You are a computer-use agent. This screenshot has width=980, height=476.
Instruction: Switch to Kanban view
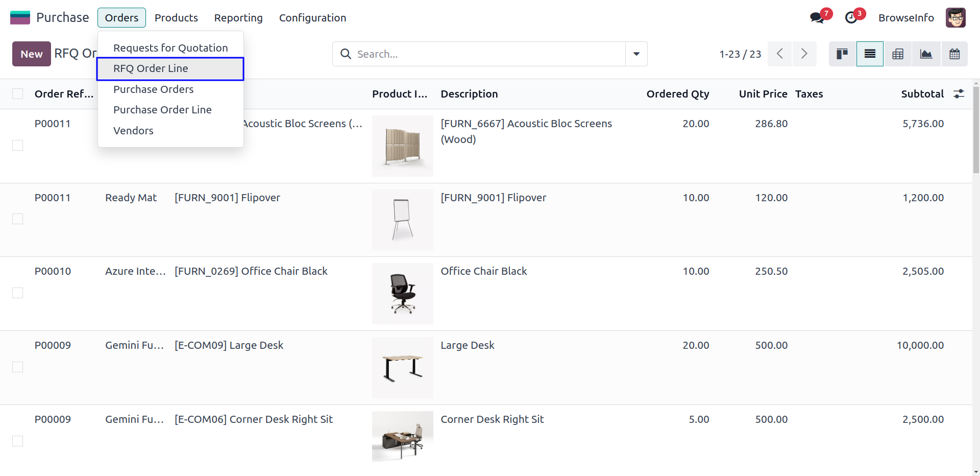tap(842, 54)
